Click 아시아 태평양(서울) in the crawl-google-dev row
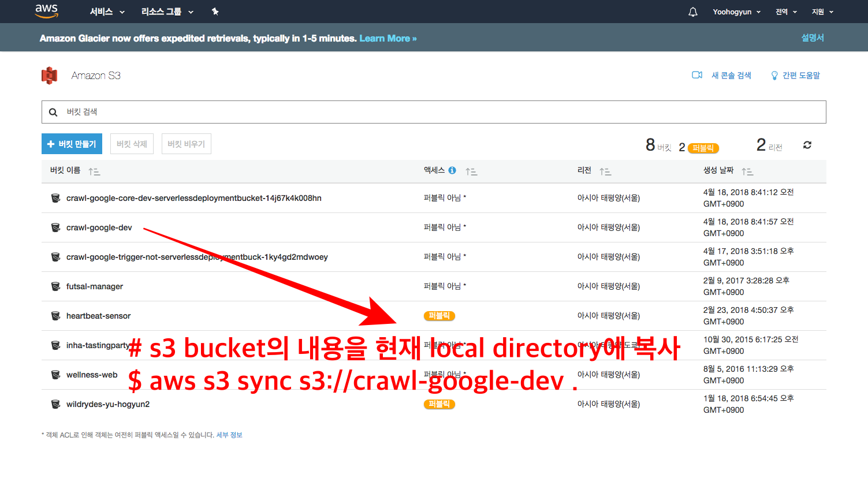This screenshot has height=489, width=868. coord(609,227)
